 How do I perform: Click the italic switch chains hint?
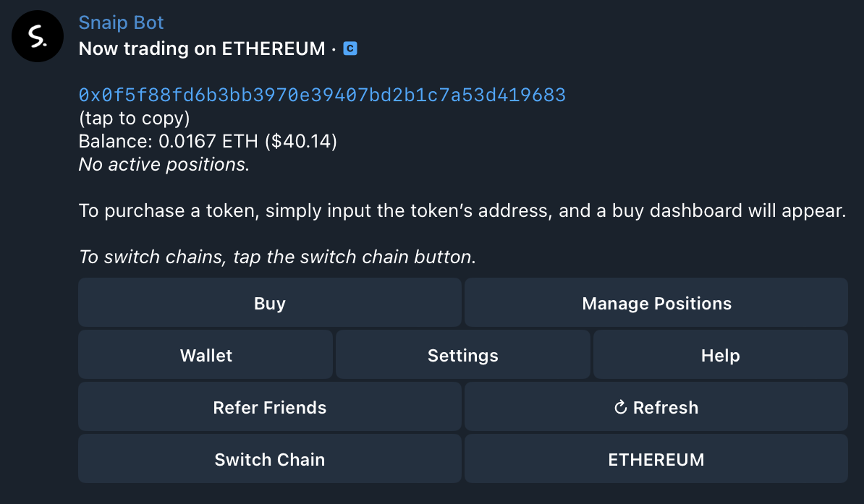coord(277,257)
